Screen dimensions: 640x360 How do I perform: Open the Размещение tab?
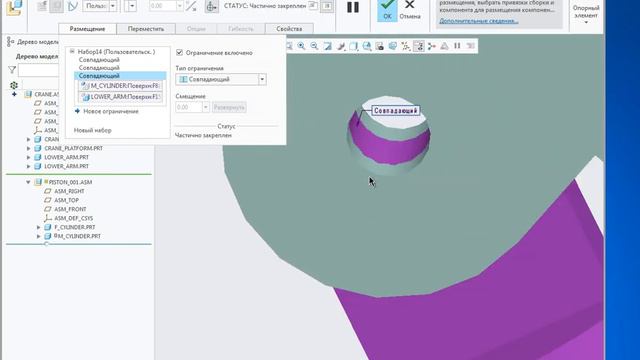[x=87, y=29]
